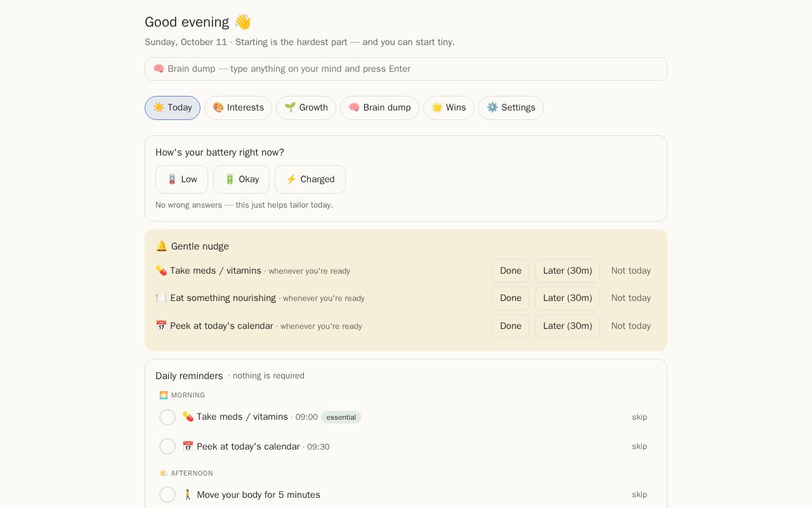Choose Not today for calendar nudge
812x508 pixels.
point(631,326)
